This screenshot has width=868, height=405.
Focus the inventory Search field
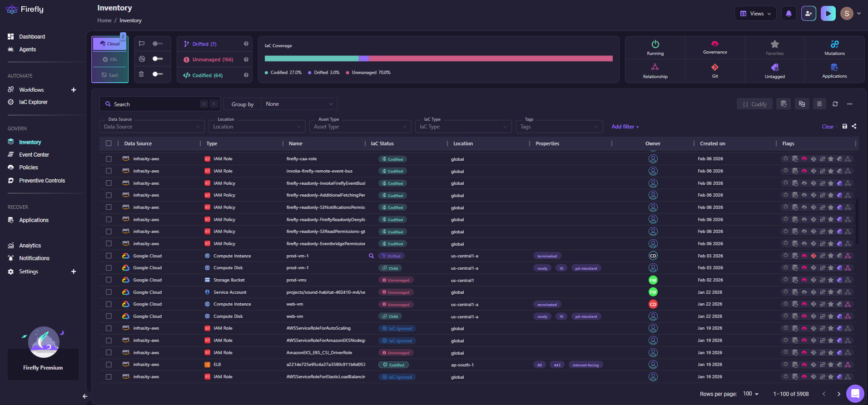point(160,104)
